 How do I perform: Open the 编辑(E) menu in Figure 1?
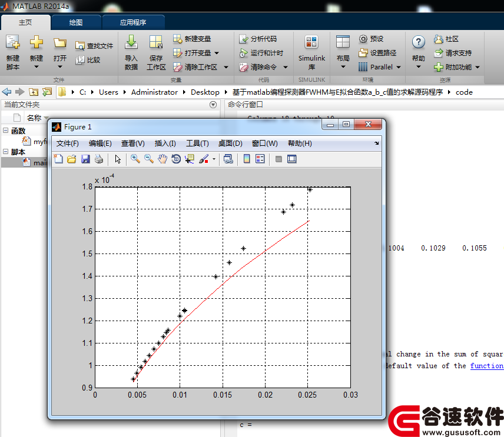tap(100, 143)
